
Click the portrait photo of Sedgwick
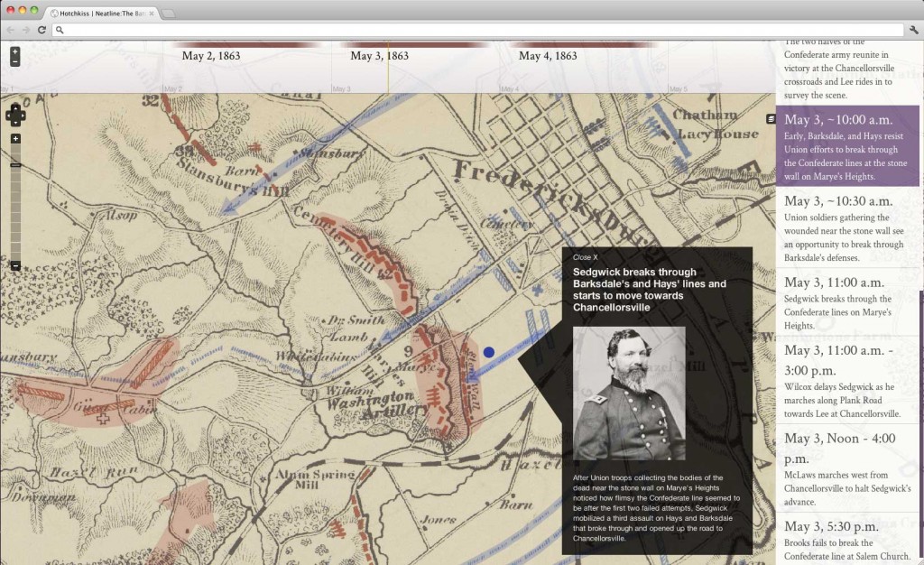(x=629, y=393)
